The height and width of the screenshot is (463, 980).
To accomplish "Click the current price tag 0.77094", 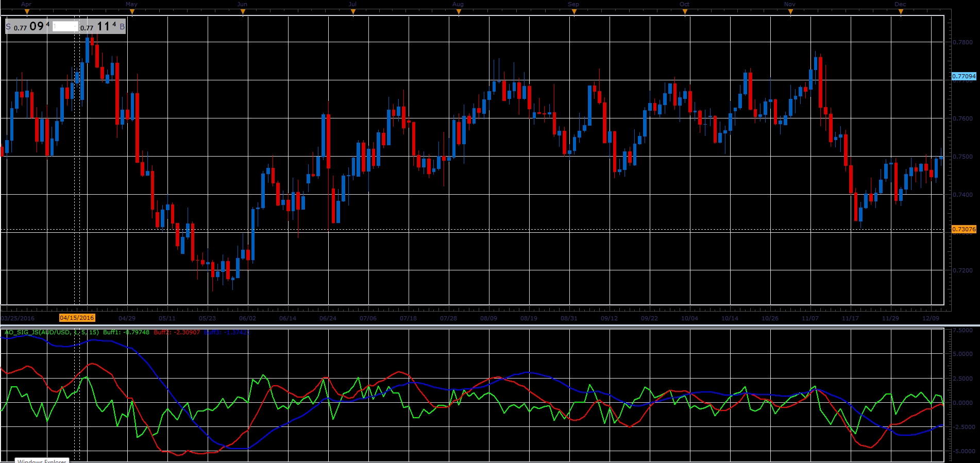I will 964,76.
